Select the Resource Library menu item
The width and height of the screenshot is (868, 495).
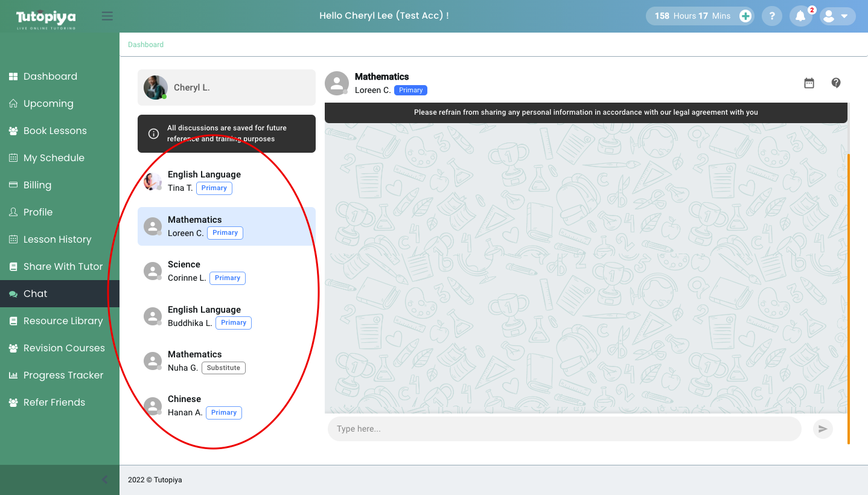(x=63, y=321)
